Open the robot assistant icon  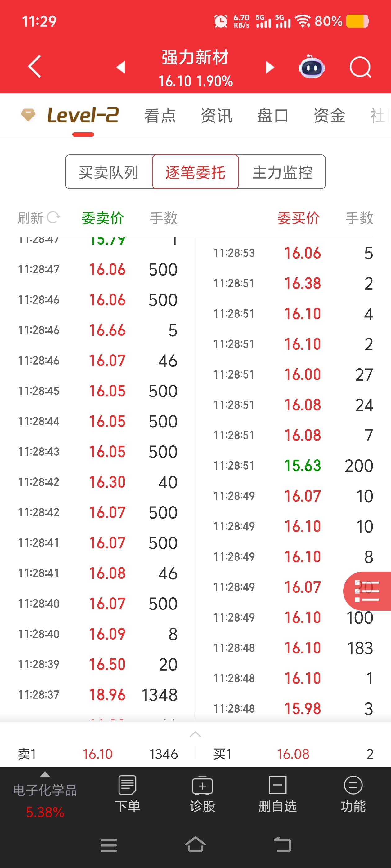pyautogui.click(x=311, y=67)
